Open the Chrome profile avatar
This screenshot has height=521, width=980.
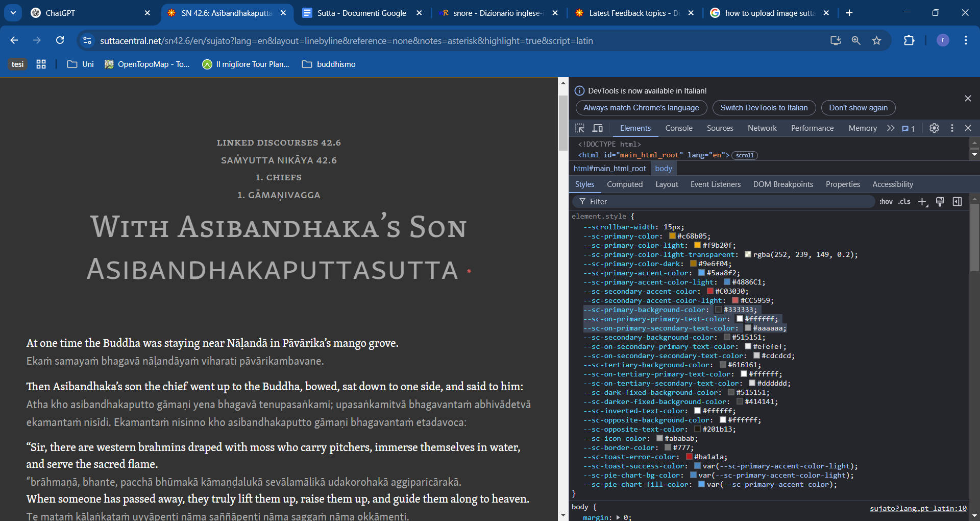tap(943, 40)
